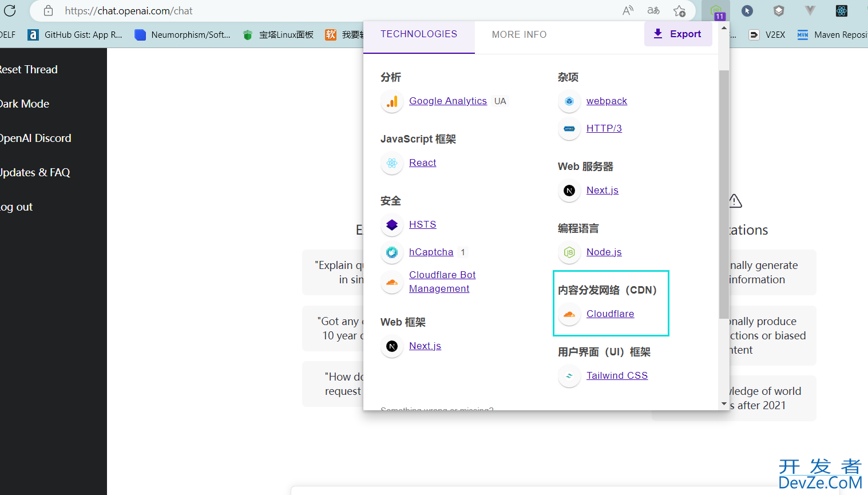Click the popup scrollbar up arrow
This screenshot has width=868, height=495.
pyautogui.click(x=724, y=27)
